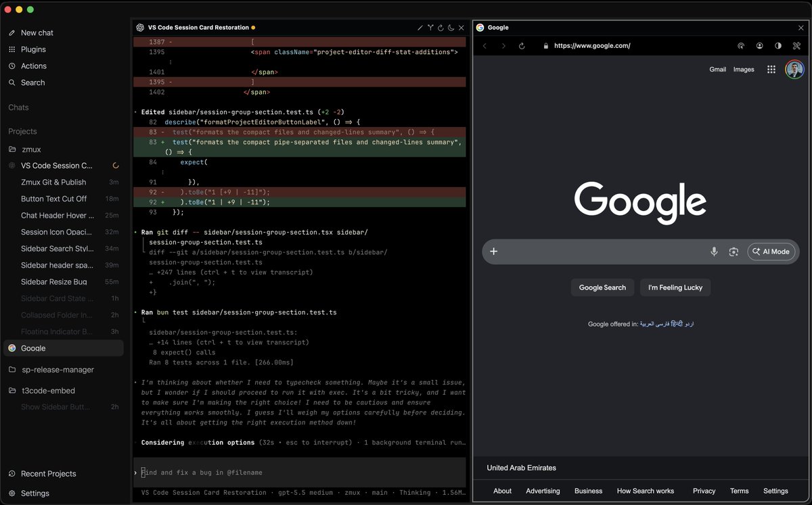Screen dimensions: 812x505
Task: Open the Gmail link
Action: pos(717,69)
